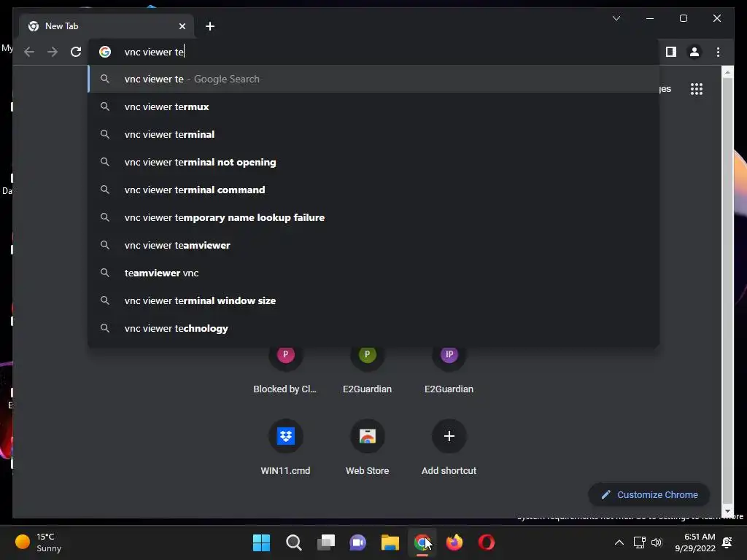Viewport: 747px width, 560px height.
Task: Open a new tab with plus button
Action: (x=210, y=26)
